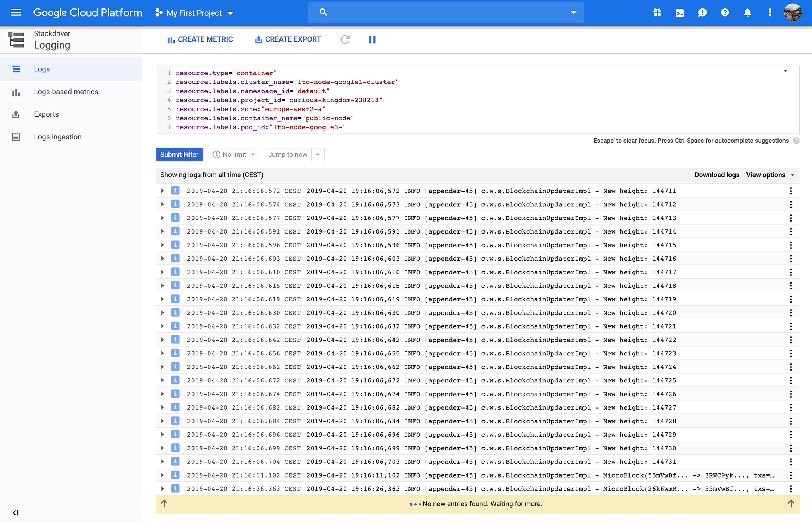Pause log streaming
This screenshot has width=812, height=523.
point(372,39)
